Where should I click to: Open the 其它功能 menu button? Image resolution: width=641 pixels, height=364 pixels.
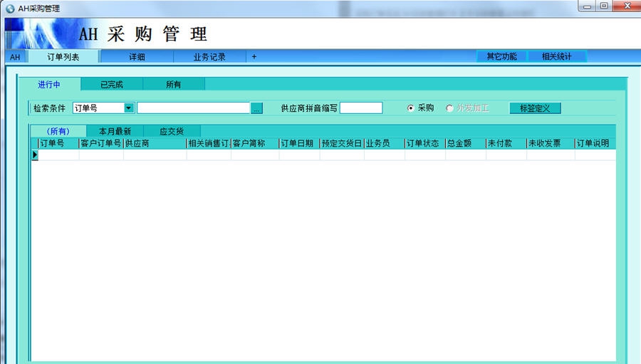tap(501, 56)
